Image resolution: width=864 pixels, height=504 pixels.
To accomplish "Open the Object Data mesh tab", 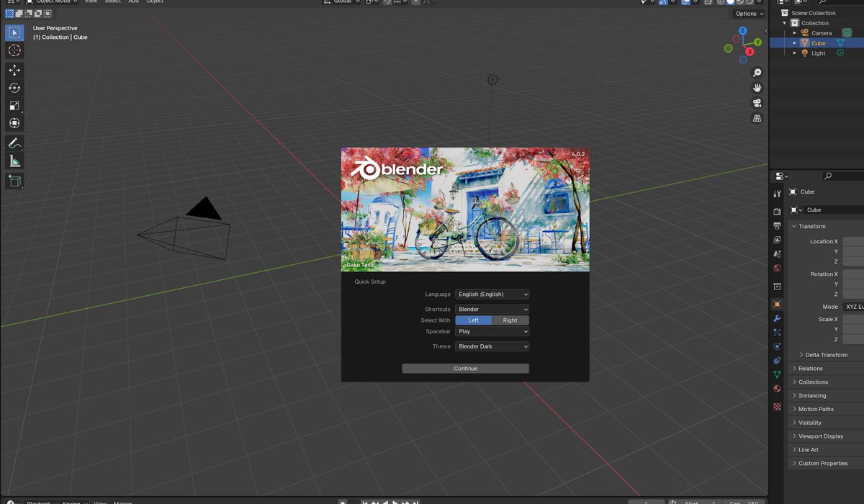I will [x=777, y=374].
